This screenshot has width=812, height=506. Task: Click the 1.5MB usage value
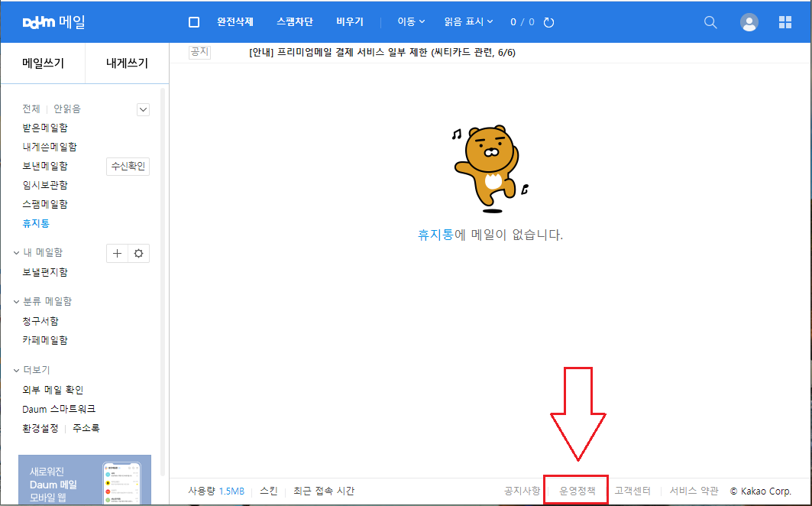[x=231, y=491]
